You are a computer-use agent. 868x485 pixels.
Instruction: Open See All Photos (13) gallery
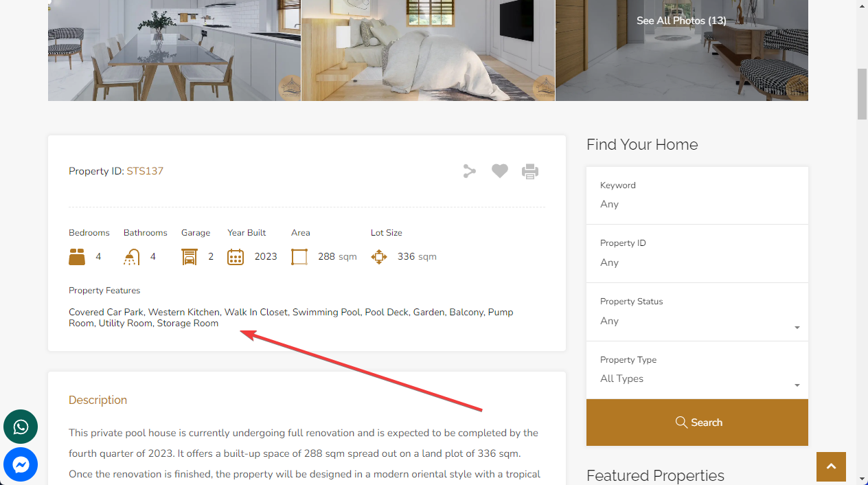[681, 21]
